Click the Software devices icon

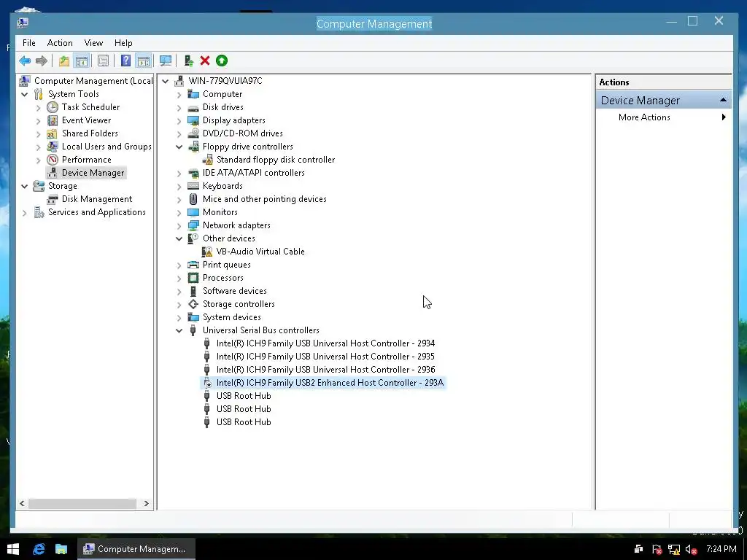pos(193,291)
